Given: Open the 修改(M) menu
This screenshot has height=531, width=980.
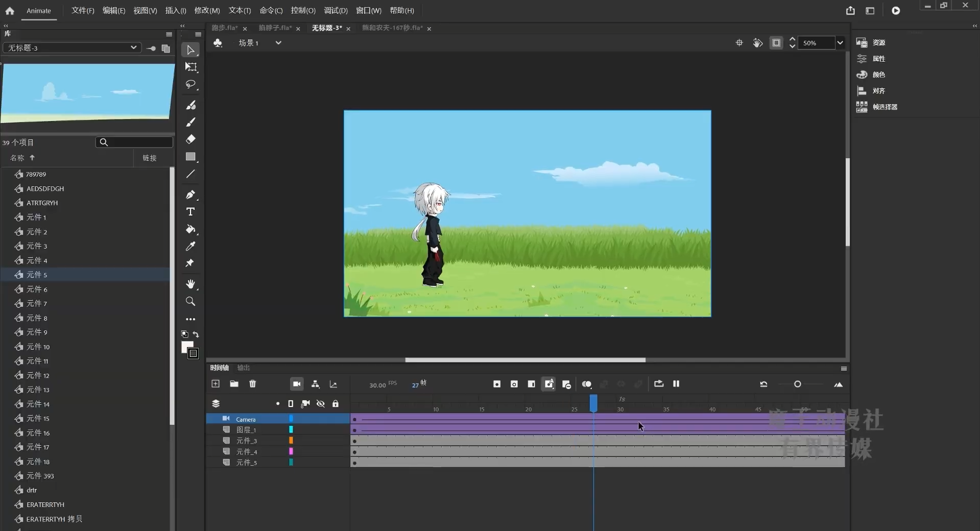Looking at the screenshot, I should [x=207, y=10].
